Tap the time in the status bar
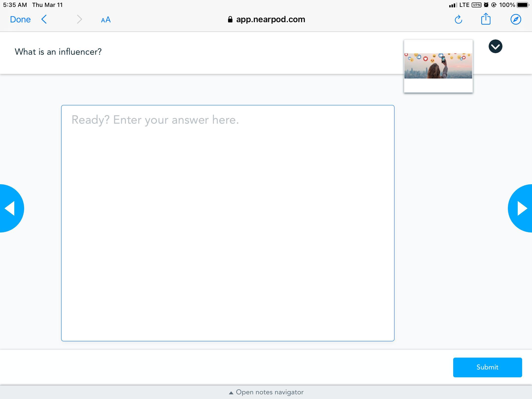 coord(15,5)
